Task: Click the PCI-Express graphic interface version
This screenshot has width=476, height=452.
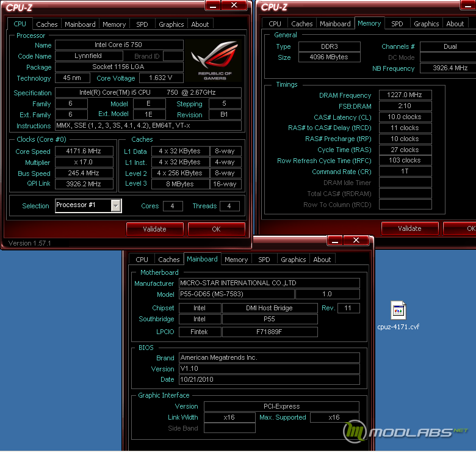Action: 281,406
